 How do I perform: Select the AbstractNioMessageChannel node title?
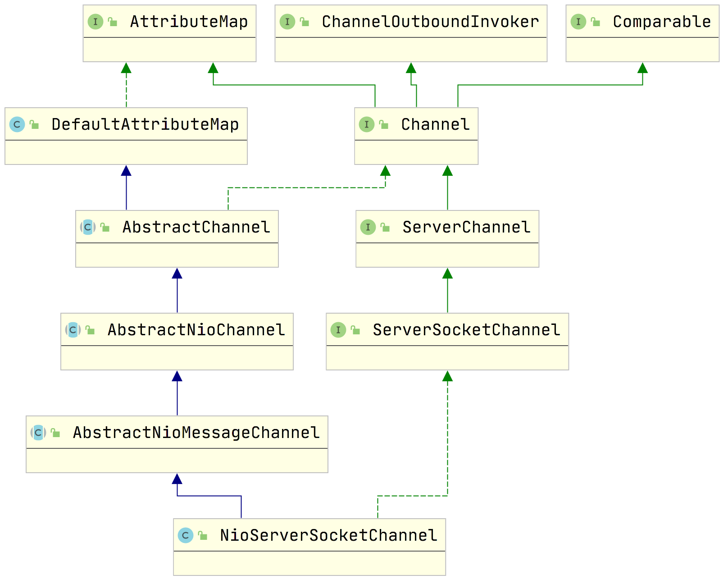click(x=196, y=433)
